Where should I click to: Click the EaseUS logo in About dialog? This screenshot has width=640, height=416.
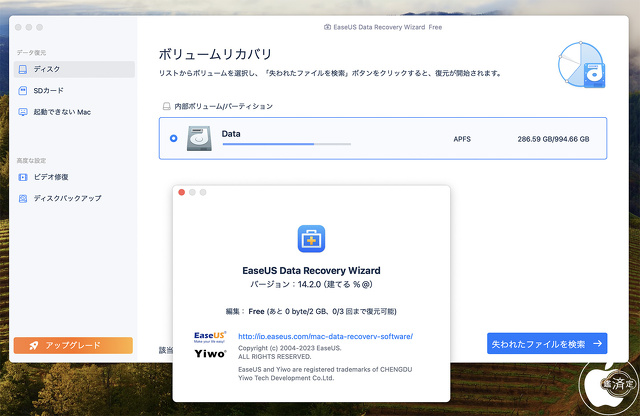tap(210, 337)
